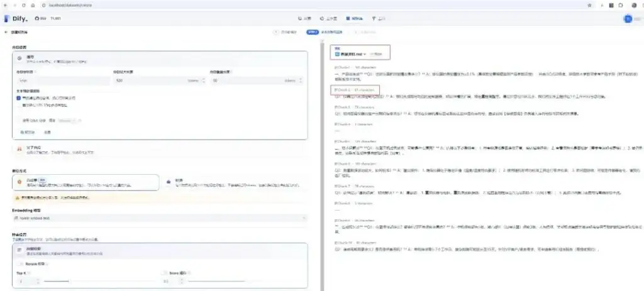Click the Chunk-2 label in preview
Image resolution: width=644 pixels, height=291 pixels.
click(x=343, y=89)
